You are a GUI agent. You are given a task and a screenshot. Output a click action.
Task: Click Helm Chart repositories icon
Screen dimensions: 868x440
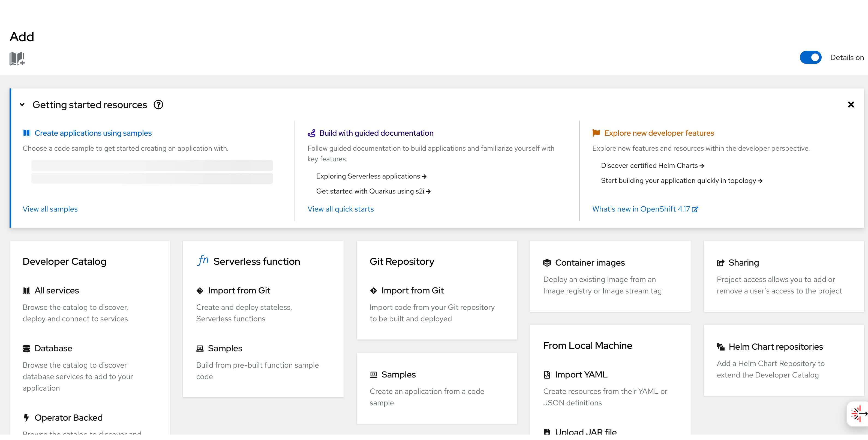point(720,347)
